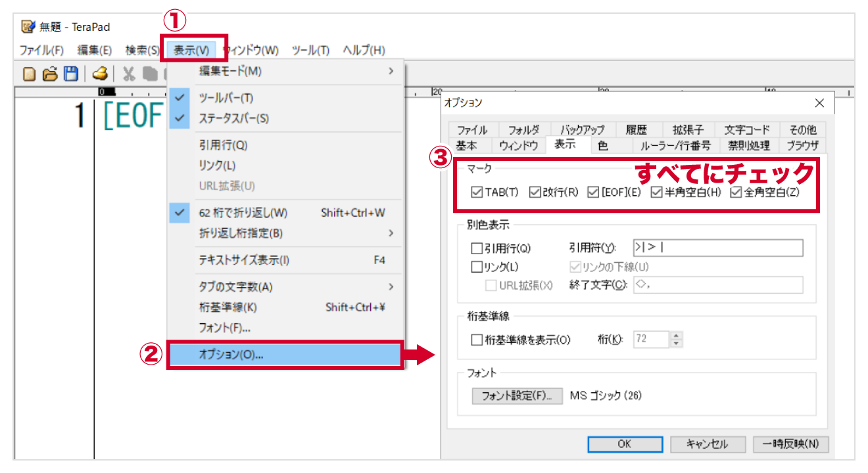Image resolution: width=868 pixels, height=473 pixels.
Task: Open the フォント設定(F) dialog
Action: [516, 396]
